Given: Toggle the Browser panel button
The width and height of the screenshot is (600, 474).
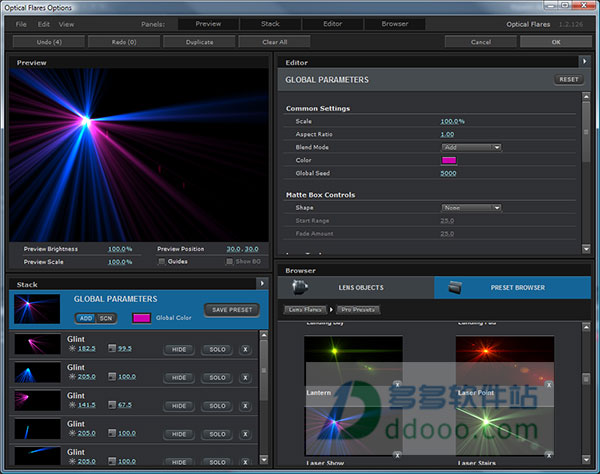Looking at the screenshot, I should 395,24.
